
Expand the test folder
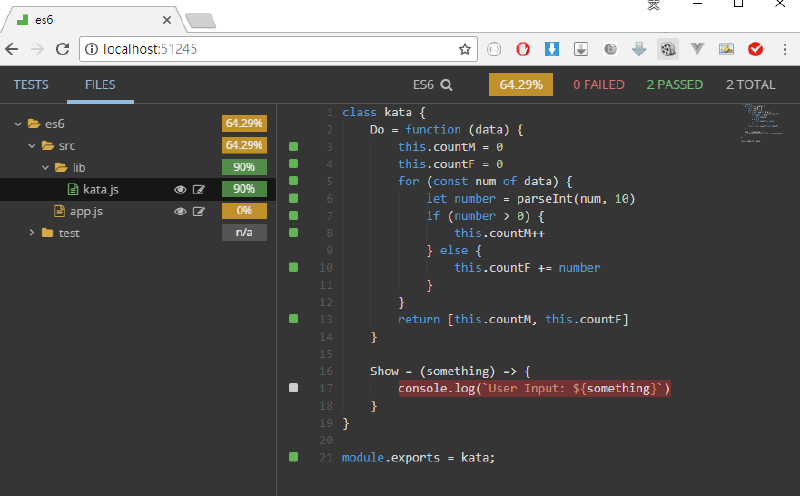pyautogui.click(x=32, y=233)
